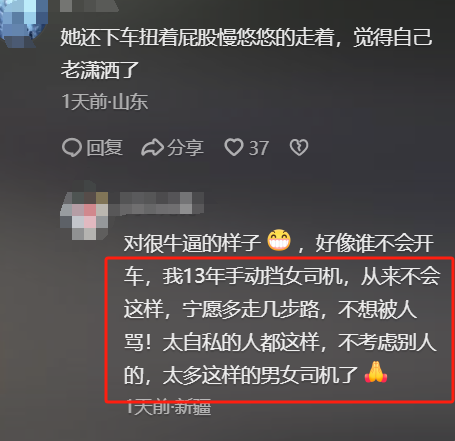Click the timestamp 1天前·山东

click(105, 102)
